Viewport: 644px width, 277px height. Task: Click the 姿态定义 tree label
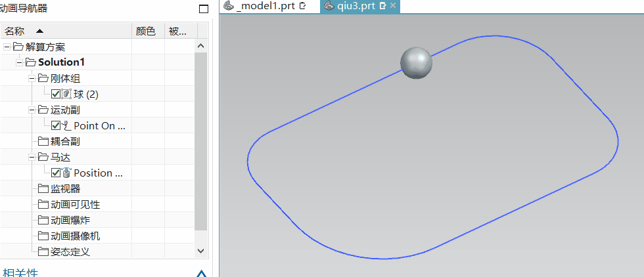pos(70,251)
